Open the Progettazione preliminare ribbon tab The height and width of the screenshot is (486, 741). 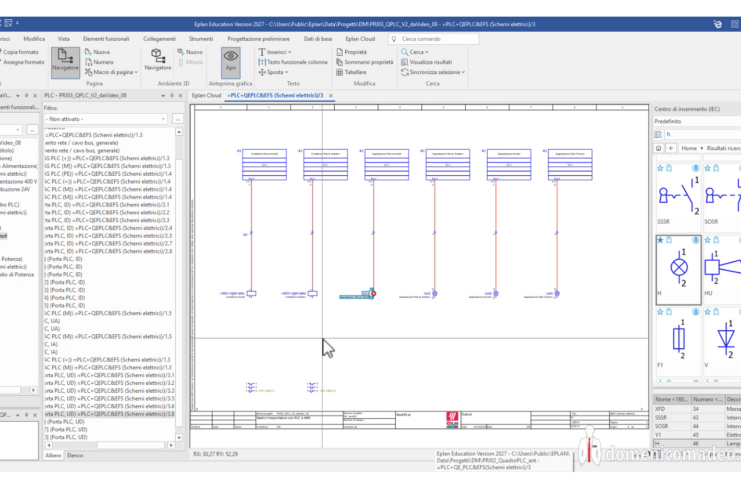(258, 39)
